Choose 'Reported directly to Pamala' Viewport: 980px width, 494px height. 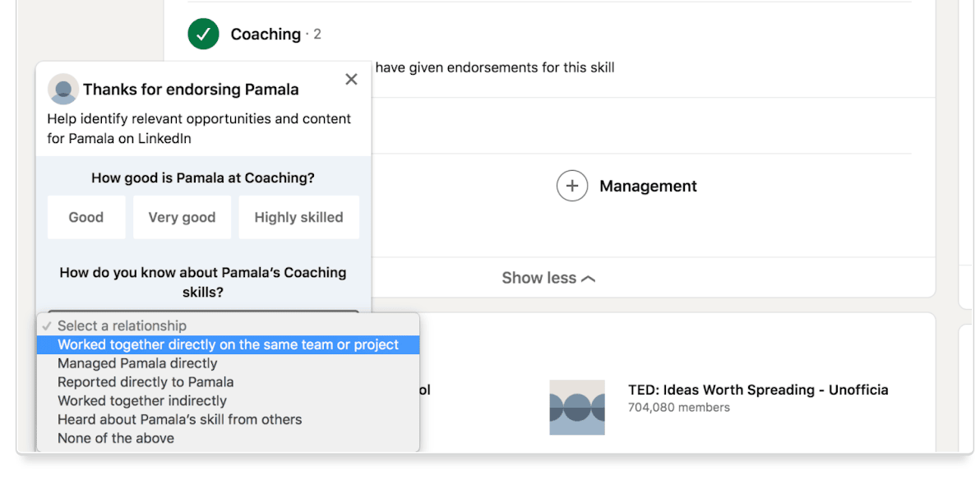click(x=146, y=382)
